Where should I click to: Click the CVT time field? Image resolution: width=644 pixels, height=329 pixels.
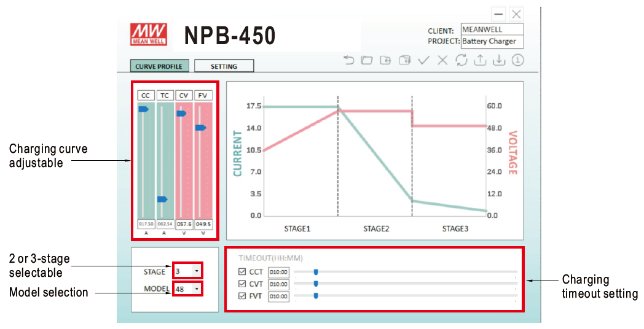tap(278, 284)
